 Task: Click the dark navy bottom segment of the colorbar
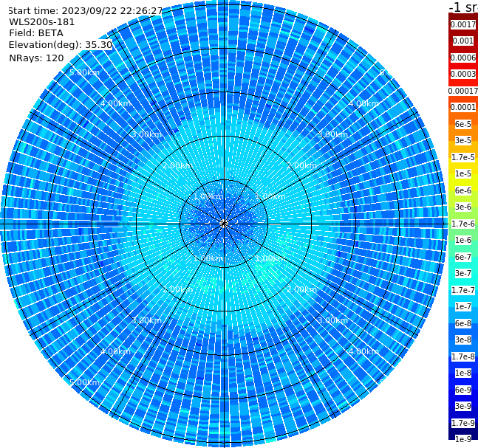pos(463,432)
